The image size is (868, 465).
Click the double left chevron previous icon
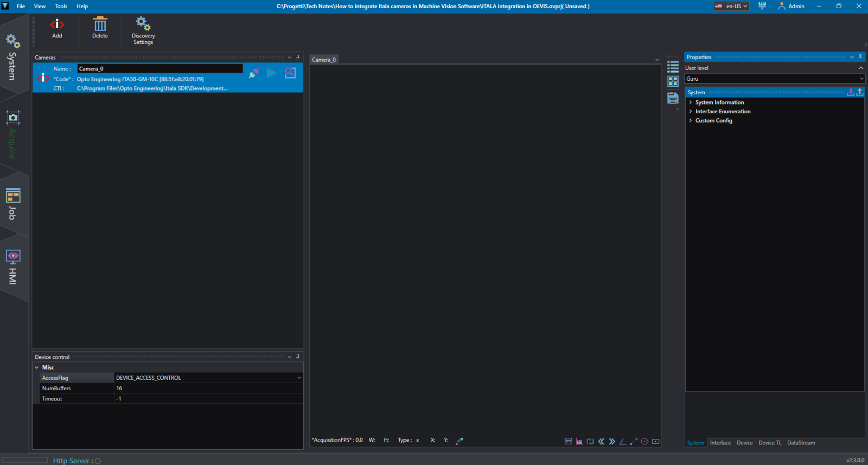[x=601, y=442]
